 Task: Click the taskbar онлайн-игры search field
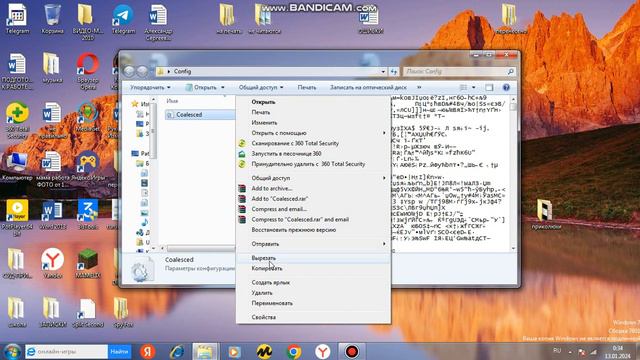[67, 351]
